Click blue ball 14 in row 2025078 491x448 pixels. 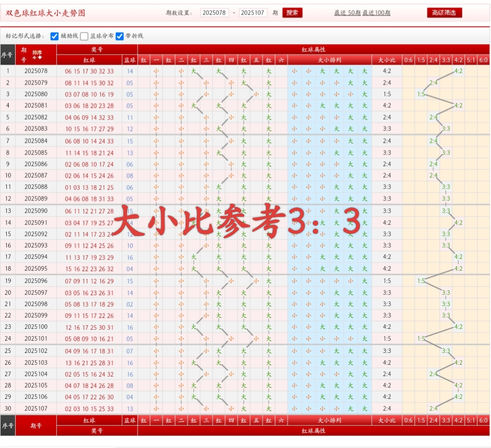(x=131, y=71)
